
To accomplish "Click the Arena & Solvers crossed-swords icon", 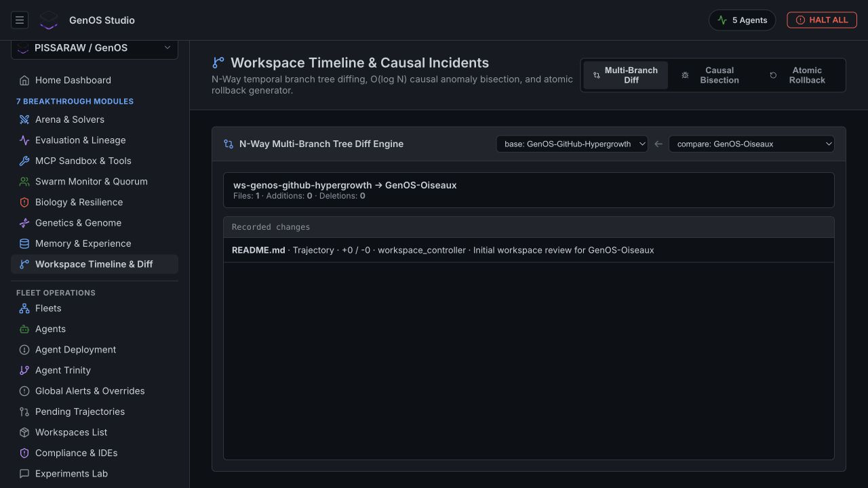I will [24, 119].
